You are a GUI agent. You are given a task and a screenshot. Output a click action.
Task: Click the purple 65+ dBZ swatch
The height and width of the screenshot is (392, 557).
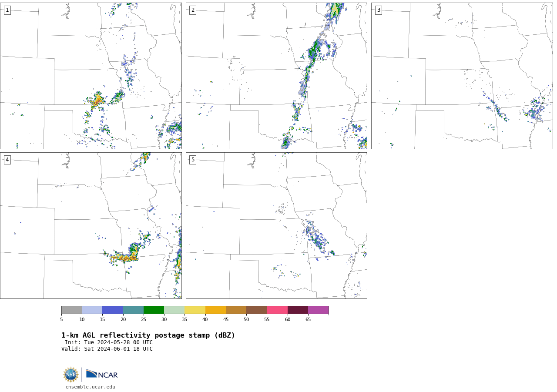click(318, 310)
